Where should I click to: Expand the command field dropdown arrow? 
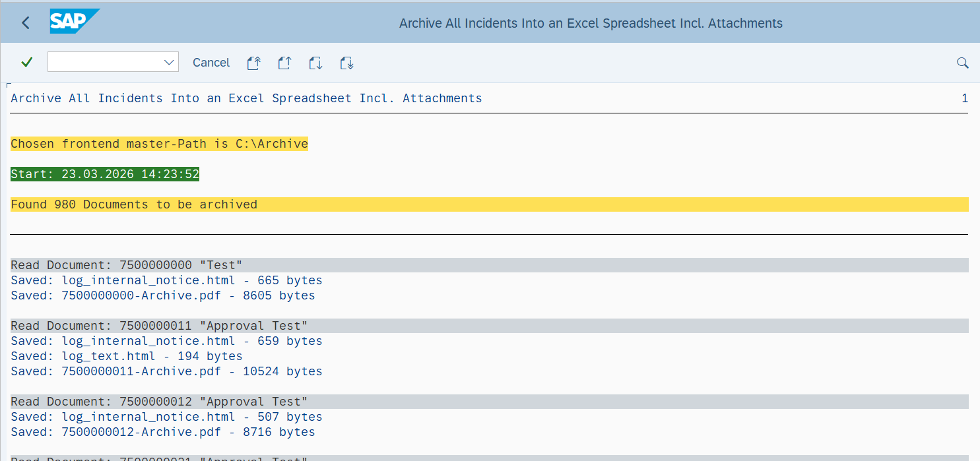tap(168, 62)
